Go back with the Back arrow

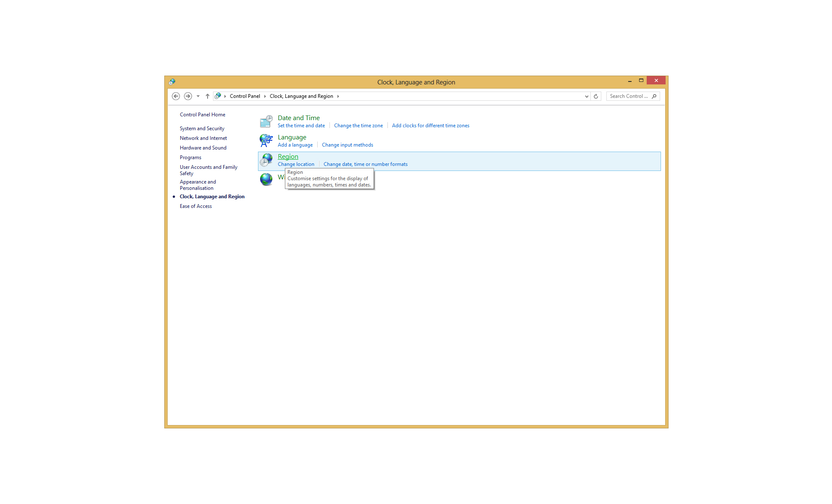click(176, 96)
